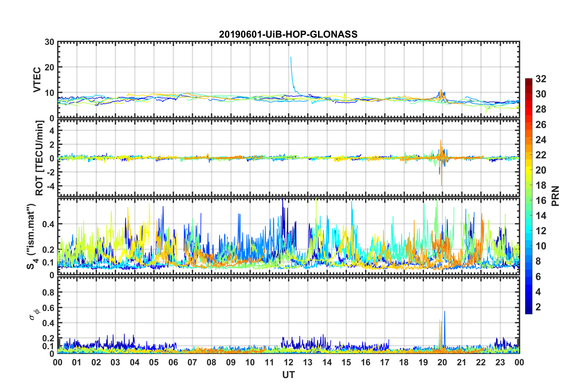577x392 pixels.
Task: Click the 30 tick on the VTEC axis
Action: 49,42
